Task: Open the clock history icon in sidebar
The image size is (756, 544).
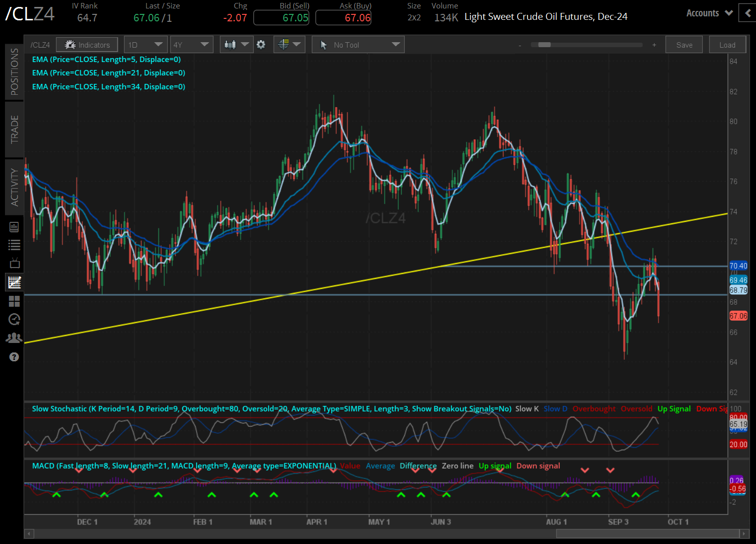Action: [x=14, y=319]
